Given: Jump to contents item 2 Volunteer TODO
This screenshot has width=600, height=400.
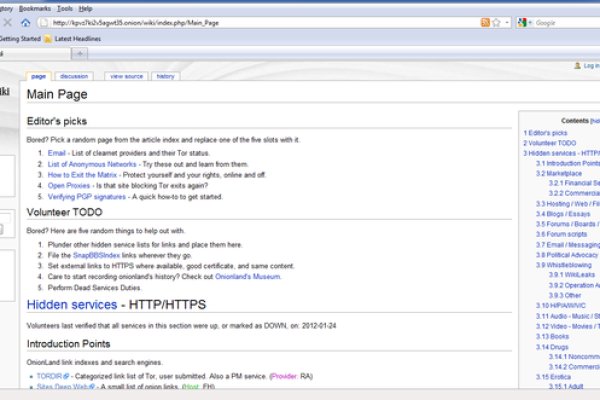Looking at the screenshot, I should tap(549, 143).
